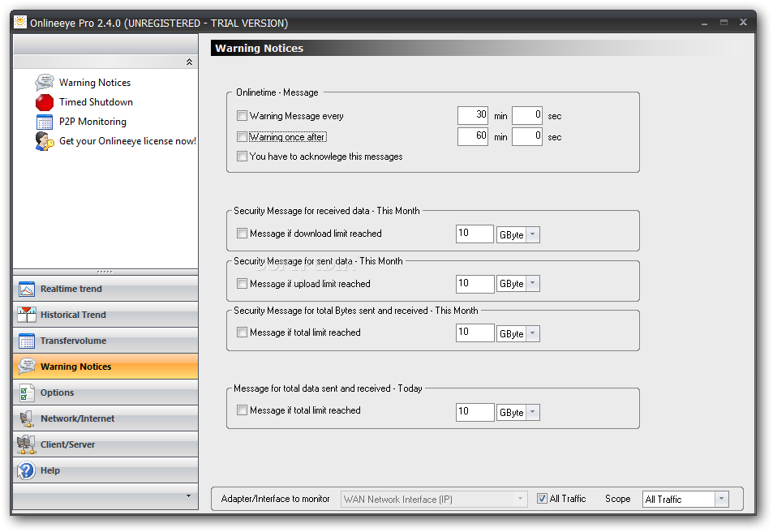This screenshot has width=773, height=532.
Task: Switch to Client/Server section
Action: point(105,444)
